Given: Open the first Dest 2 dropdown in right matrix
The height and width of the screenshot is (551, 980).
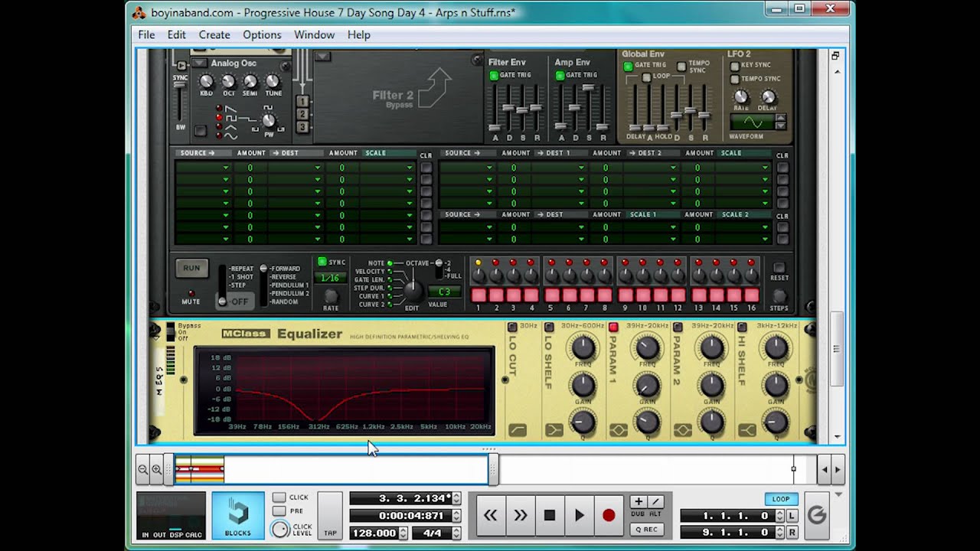Looking at the screenshot, I should pos(651,168).
